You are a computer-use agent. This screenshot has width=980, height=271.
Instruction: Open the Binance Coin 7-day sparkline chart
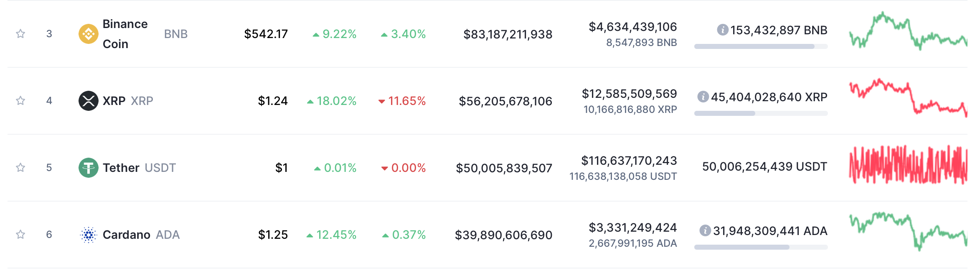tap(908, 31)
